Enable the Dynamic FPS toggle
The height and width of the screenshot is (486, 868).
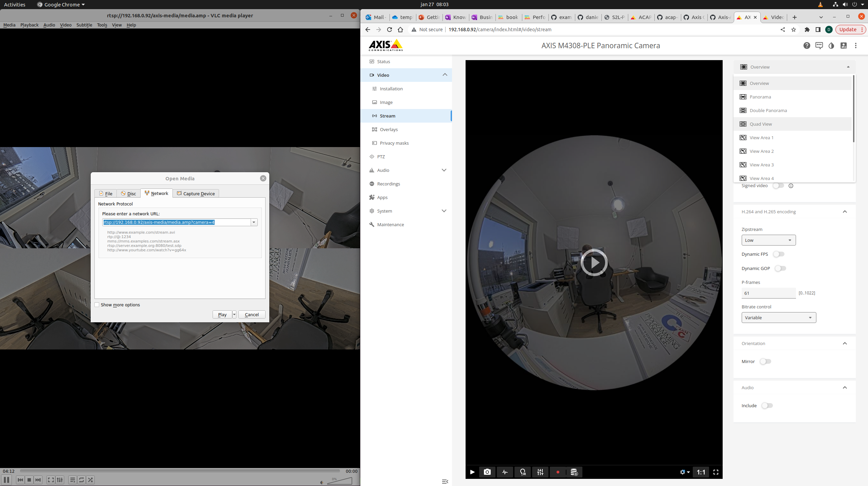778,254
